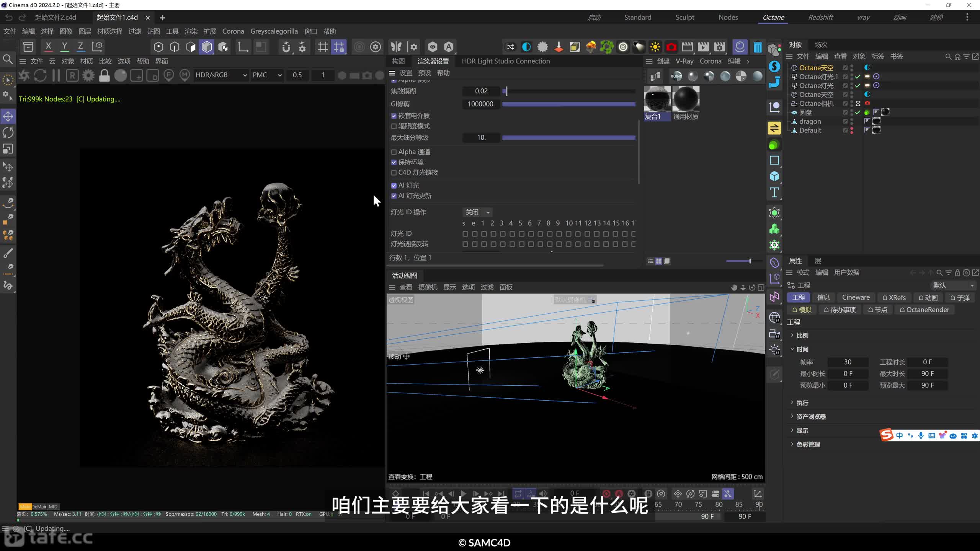Expand the 比例 section
The image size is (980, 551).
click(792, 335)
